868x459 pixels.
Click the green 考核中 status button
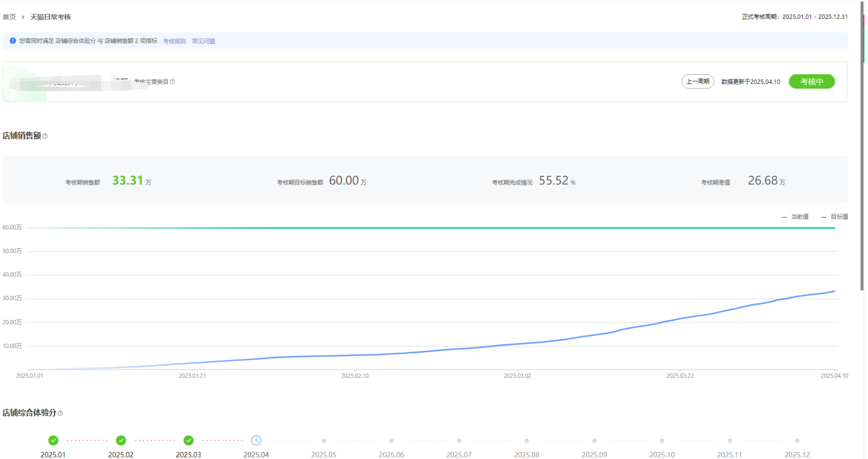pyautogui.click(x=811, y=81)
